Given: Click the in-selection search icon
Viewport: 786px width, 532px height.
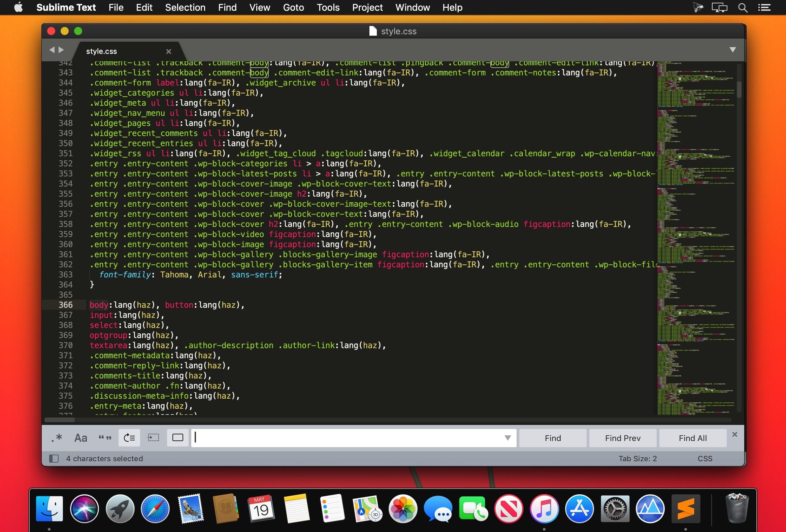Looking at the screenshot, I should [153, 438].
